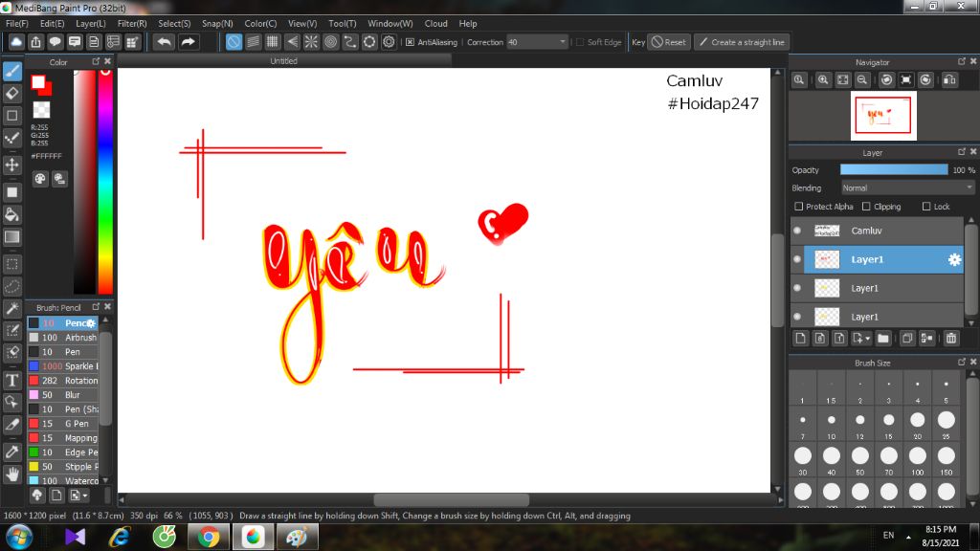Click Create a straight line button
The height and width of the screenshot is (551, 980).
[x=742, y=42]
